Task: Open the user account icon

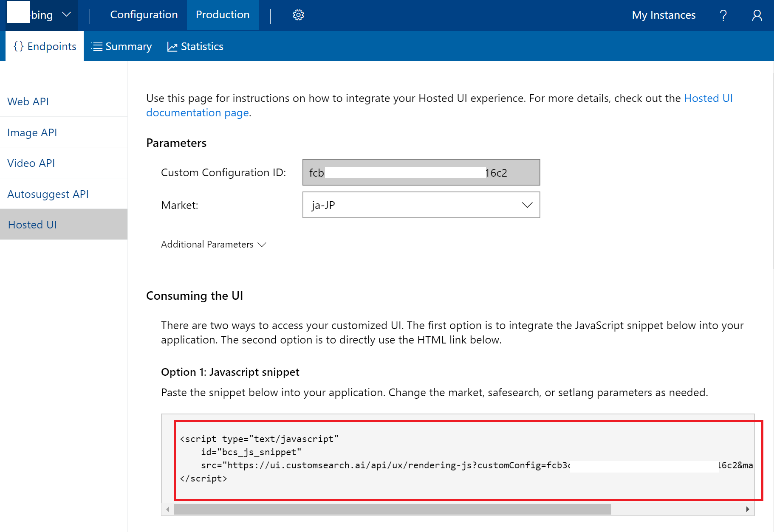Action: [x=757, y=15]
